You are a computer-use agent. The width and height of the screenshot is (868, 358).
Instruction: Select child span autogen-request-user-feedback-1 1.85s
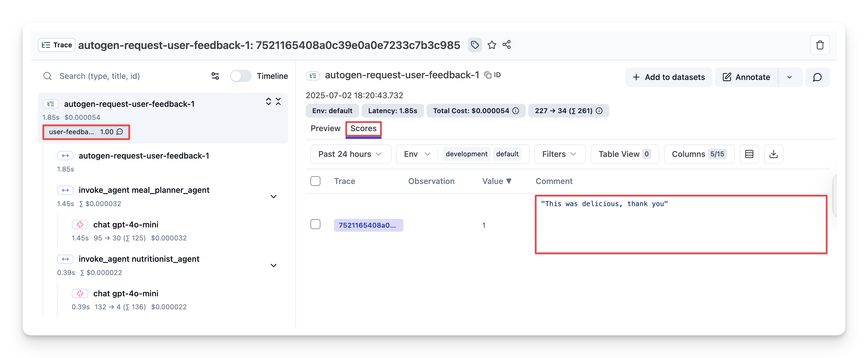tap(143, 156)
